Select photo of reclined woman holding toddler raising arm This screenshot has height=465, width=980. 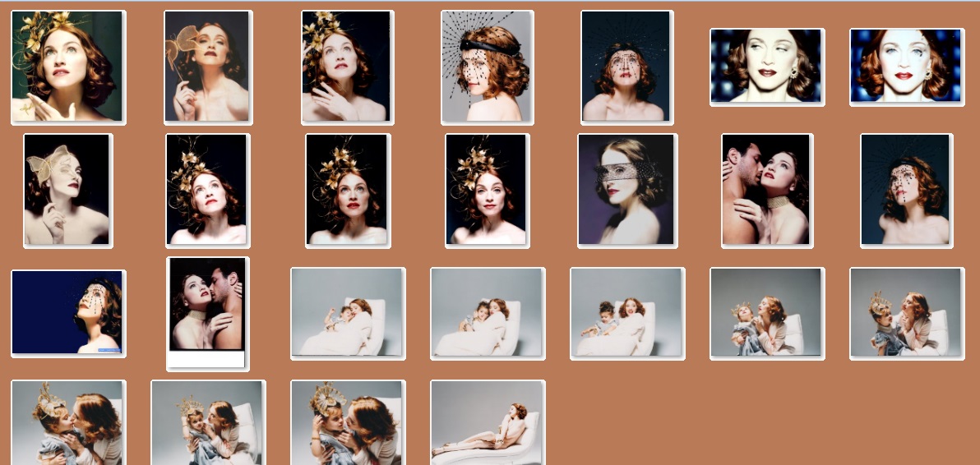click(x=347, y=313)
